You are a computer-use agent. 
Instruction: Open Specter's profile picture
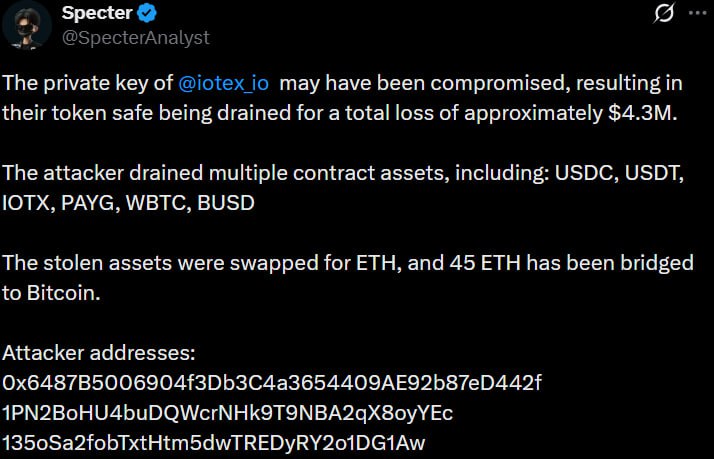pos(27,24)
